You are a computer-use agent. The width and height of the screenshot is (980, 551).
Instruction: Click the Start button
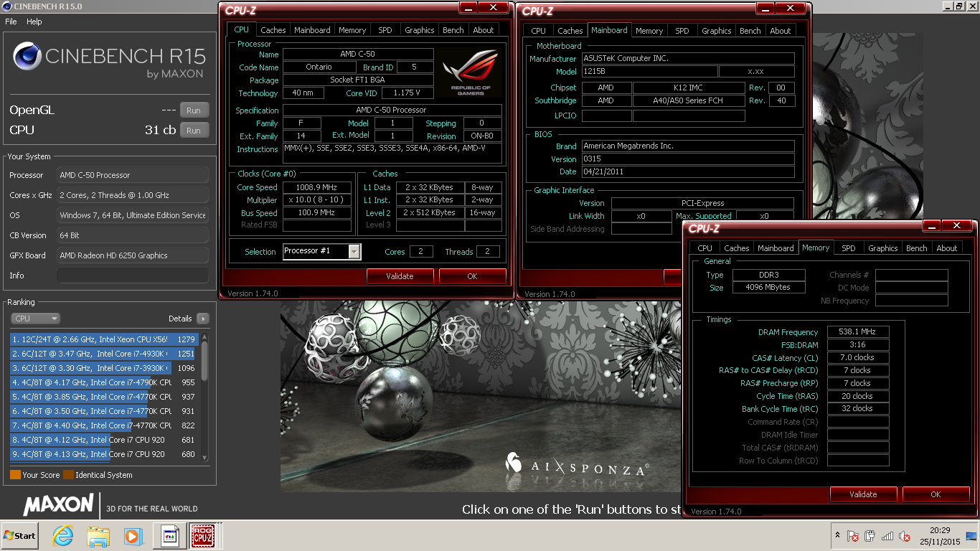[19, 536]
